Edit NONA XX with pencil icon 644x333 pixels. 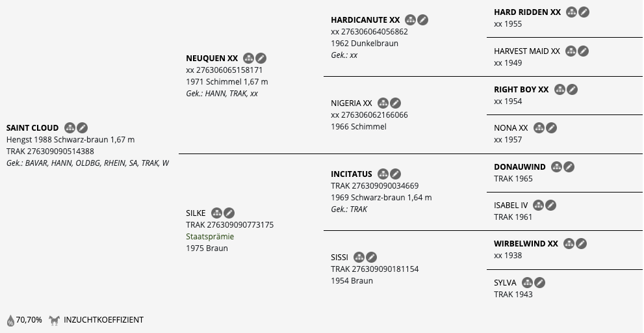[x=550, y=128]
